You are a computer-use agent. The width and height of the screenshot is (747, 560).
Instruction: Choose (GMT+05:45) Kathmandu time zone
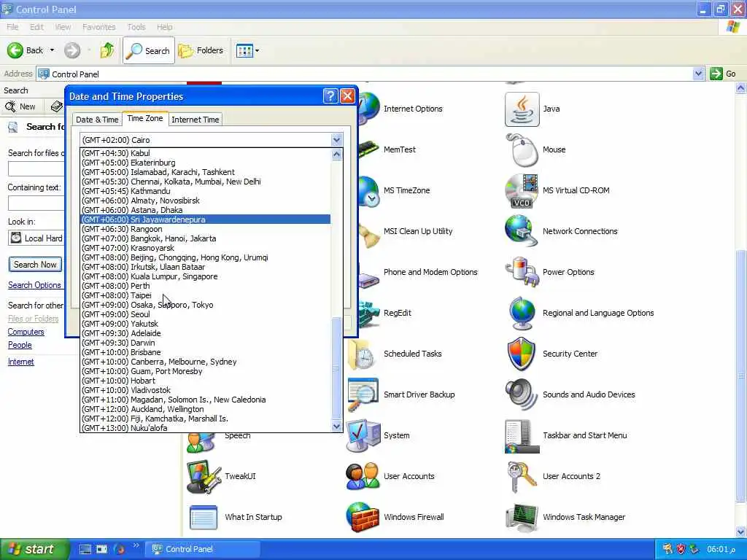click(x=205, y=192)
